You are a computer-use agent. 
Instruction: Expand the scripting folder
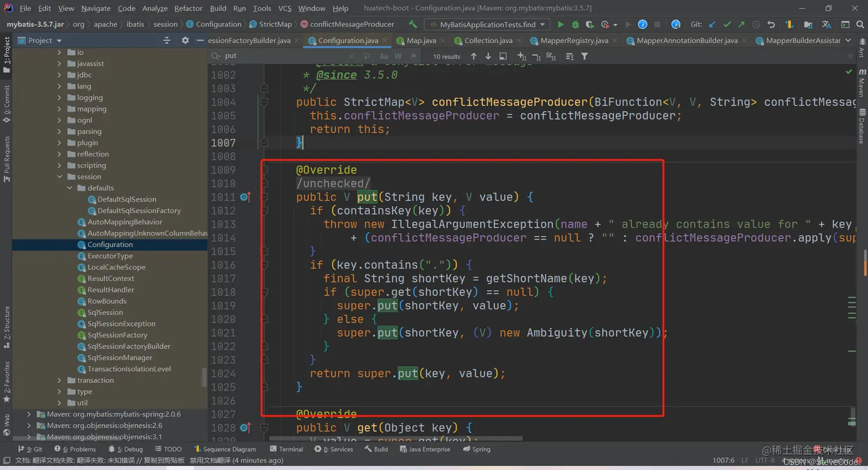pyautogui.click(x=60, y=165)
